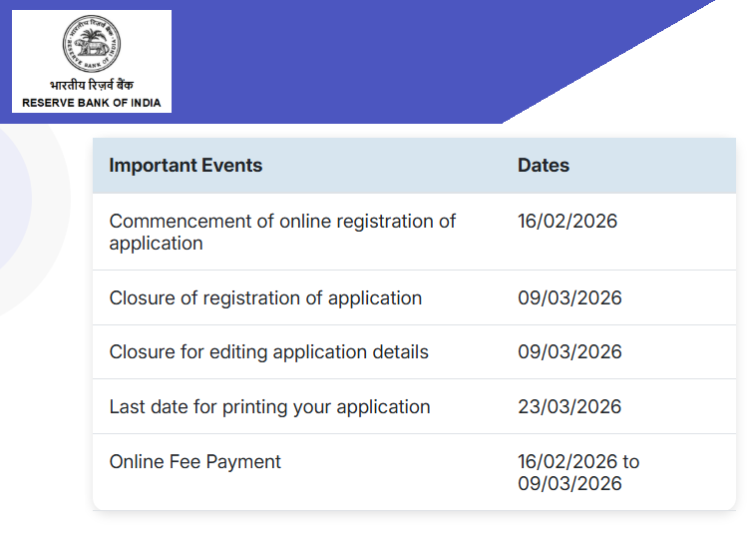Click the Hindi bank name under the emblem
Screen dimensions: 756x557
click(x=91, y=86)
